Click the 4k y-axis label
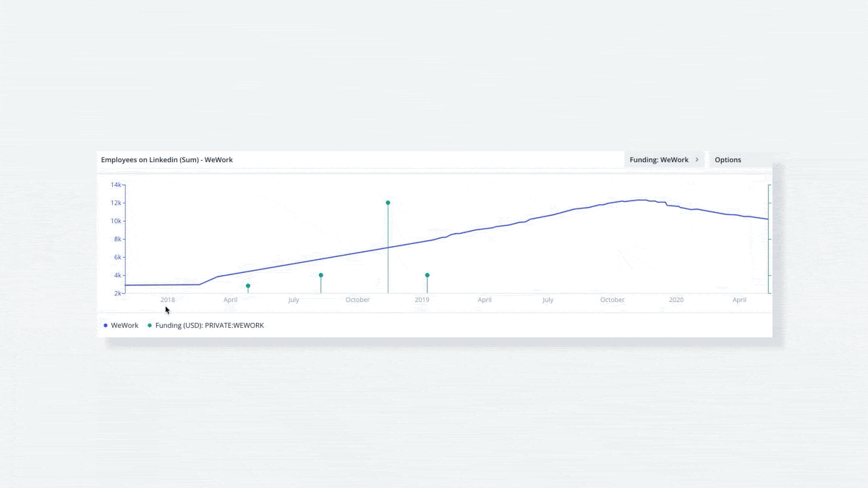This screenshot has width=868, height=488. tap(116, 275)
